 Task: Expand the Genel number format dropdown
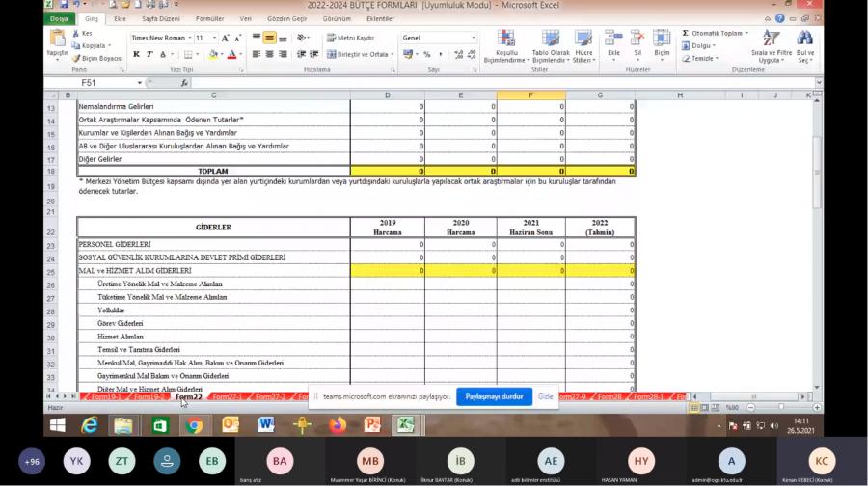coord(473,38)
